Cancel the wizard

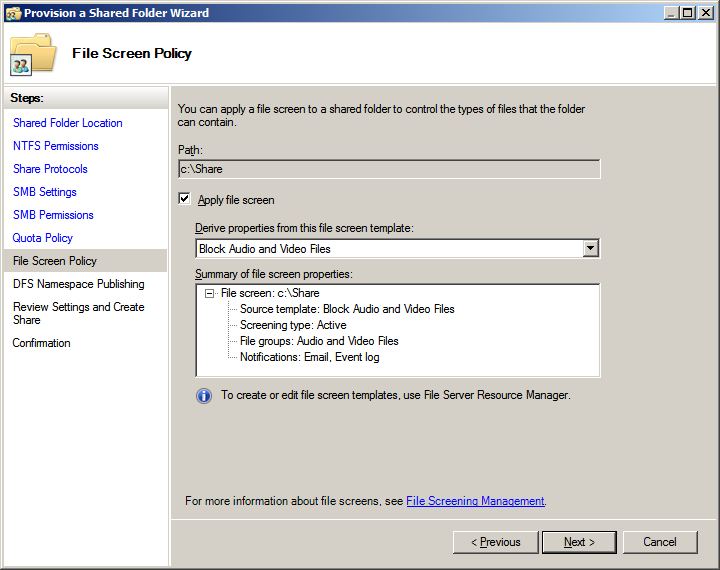660,542
